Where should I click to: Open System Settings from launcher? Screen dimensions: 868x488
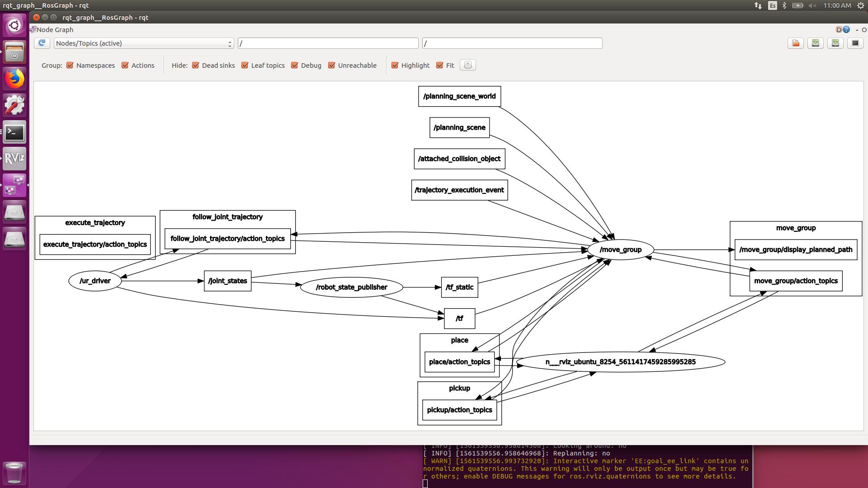click(x=14, y=105)
